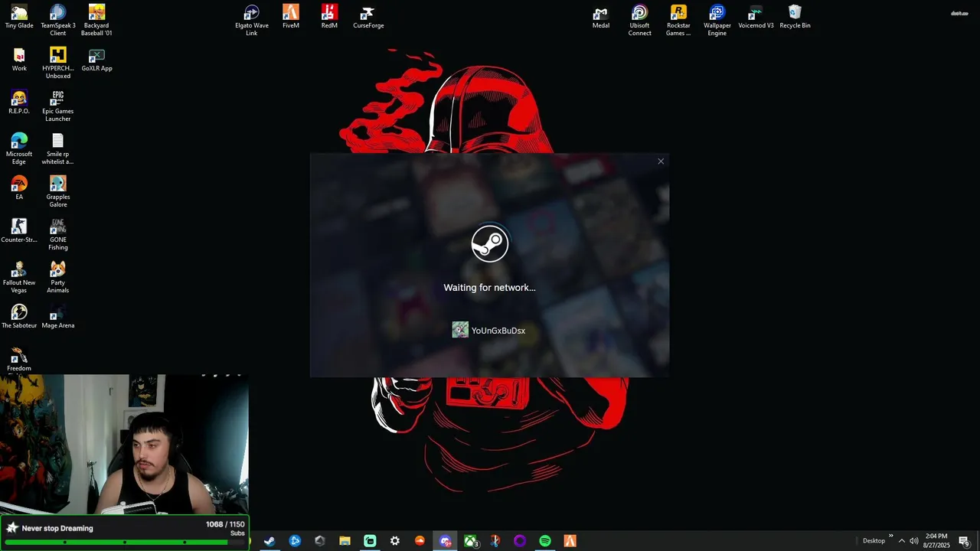The height and width of the screenshot is (551, 980).
Task: Open the purple ring app on taskbar
Action: pyautogui.click(x=520, y=541)
